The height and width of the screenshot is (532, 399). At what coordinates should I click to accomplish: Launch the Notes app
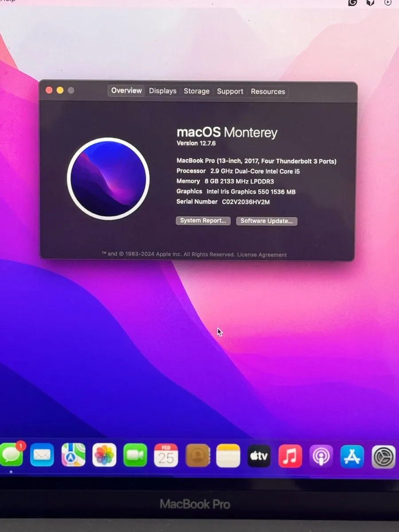coord(228,455)
